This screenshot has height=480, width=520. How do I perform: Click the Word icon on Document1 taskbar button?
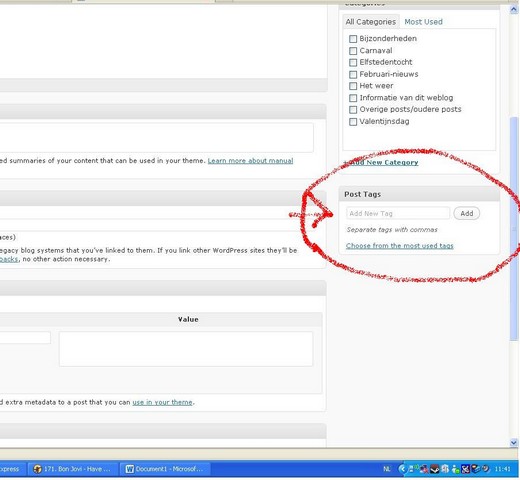point(129,469)
